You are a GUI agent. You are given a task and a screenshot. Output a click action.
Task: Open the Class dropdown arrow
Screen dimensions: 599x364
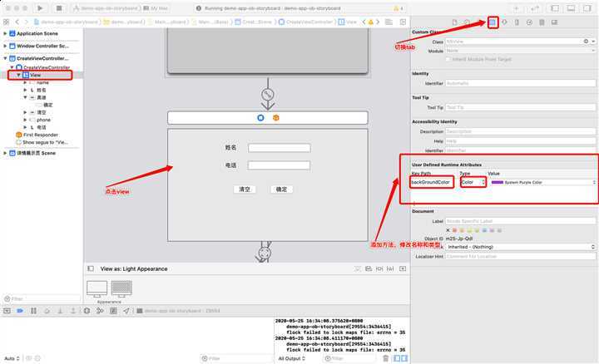pos(593,42)
